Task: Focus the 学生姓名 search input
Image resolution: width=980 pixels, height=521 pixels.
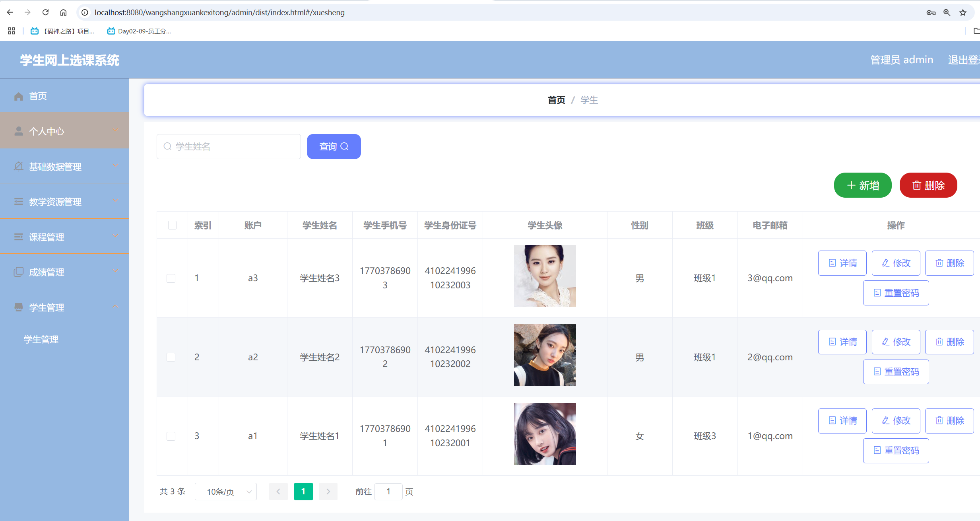Action: coord(229,146)
